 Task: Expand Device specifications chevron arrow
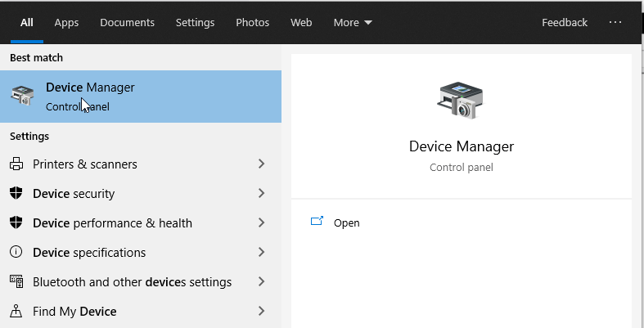click(x=262, y=252)
